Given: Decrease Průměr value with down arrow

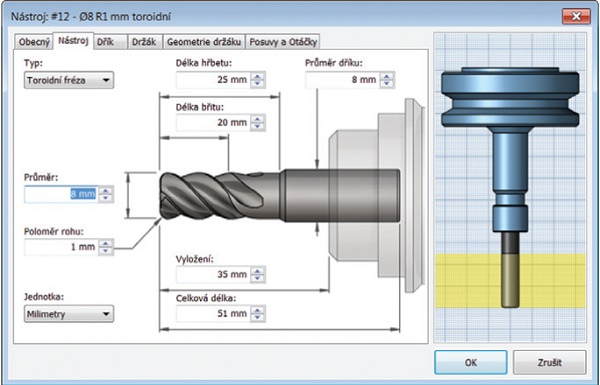Looking at the screenshot, I should (x=106, y=198).
